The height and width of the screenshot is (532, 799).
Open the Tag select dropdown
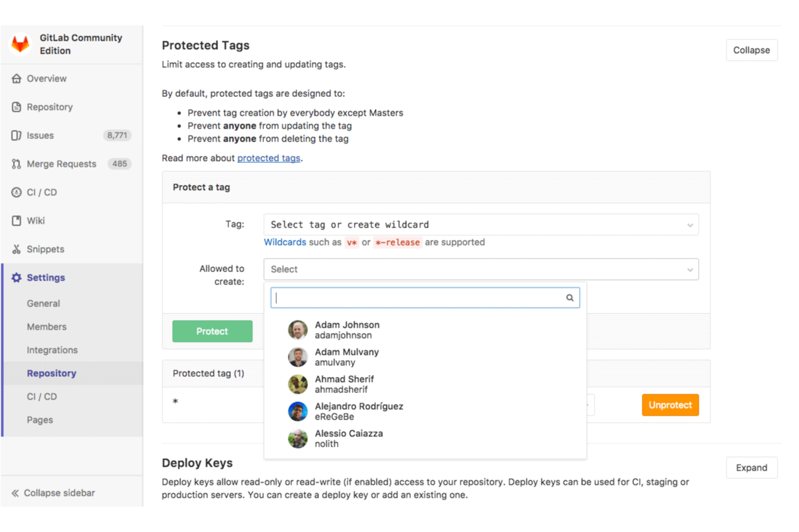pyautogui.click(x=481, y=225)
